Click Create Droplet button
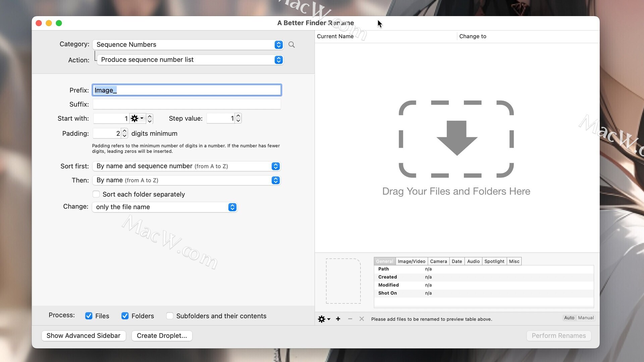The width and height of the screenshot is (644, 362). (x=161, y=336)
